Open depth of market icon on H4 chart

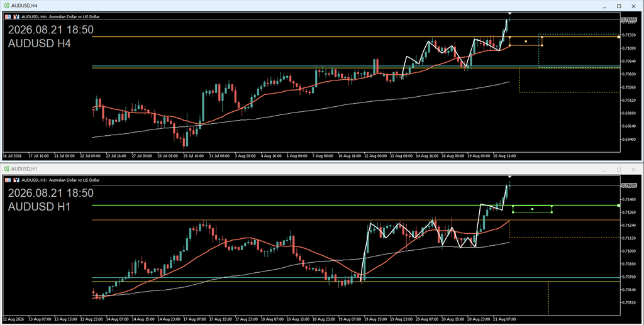[16, 17]
